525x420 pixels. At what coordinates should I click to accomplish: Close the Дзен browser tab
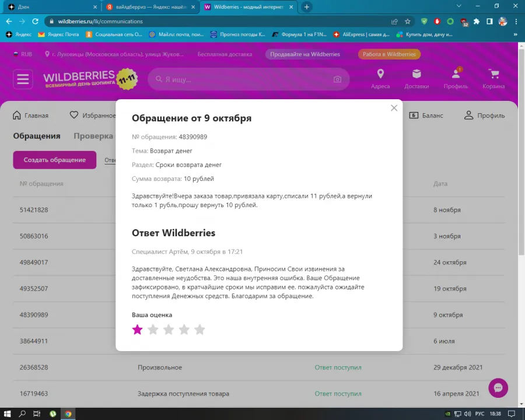click(95, 6)
